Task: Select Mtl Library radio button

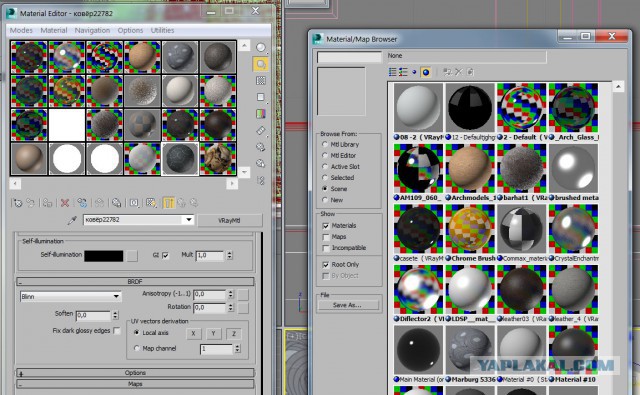Action: 325,144
